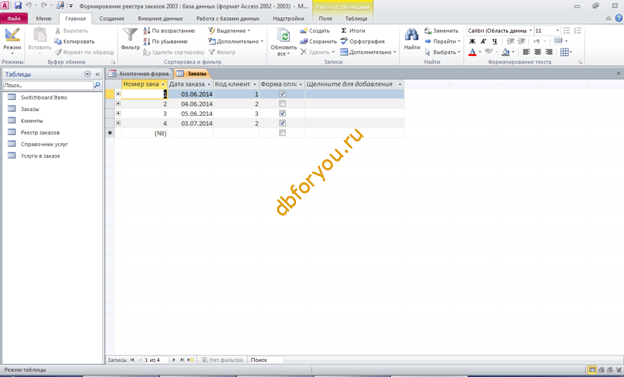Image resolution: width=624 pixels, height=377 pixels.
Task: Open Форма оплаты column dropdown
Action: click(x=300, y=84)
